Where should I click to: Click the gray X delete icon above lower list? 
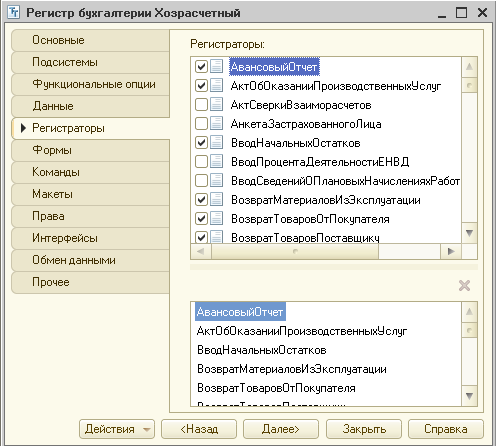464,286
